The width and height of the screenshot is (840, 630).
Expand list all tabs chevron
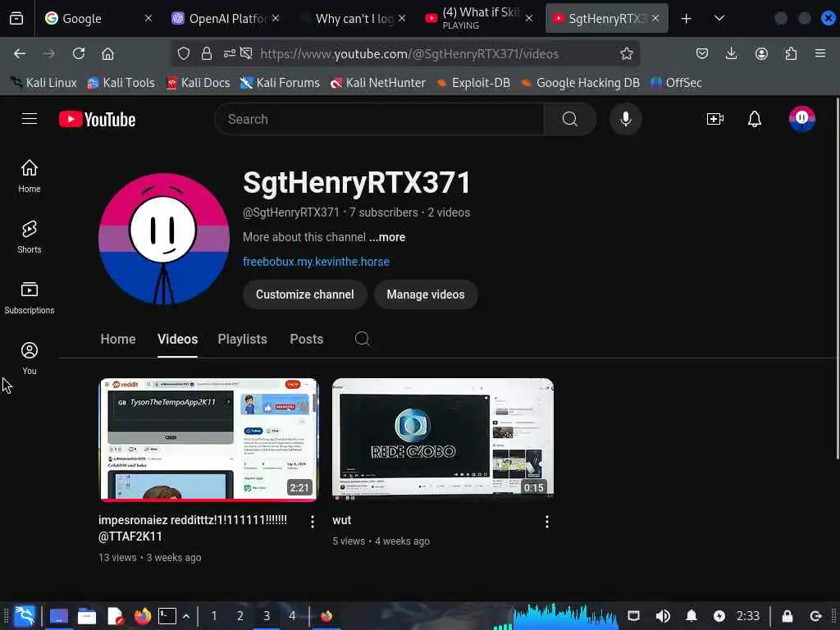coord(719,19)
